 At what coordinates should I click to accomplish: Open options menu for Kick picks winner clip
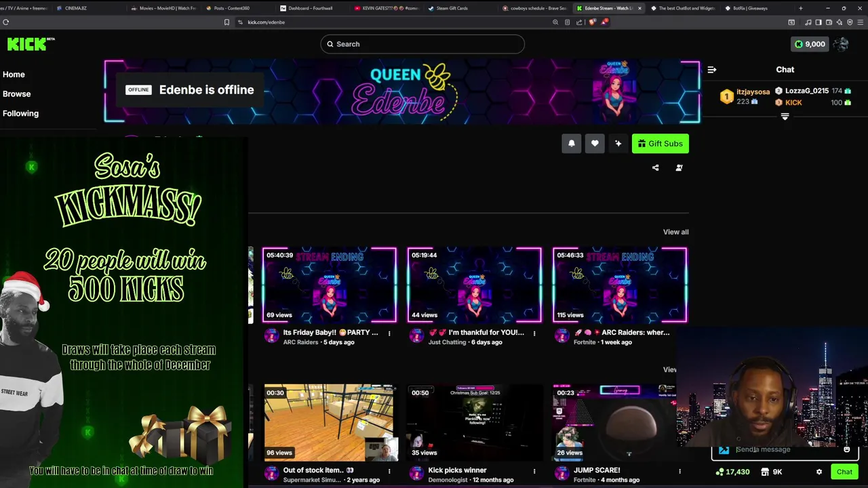pos(534,470)
